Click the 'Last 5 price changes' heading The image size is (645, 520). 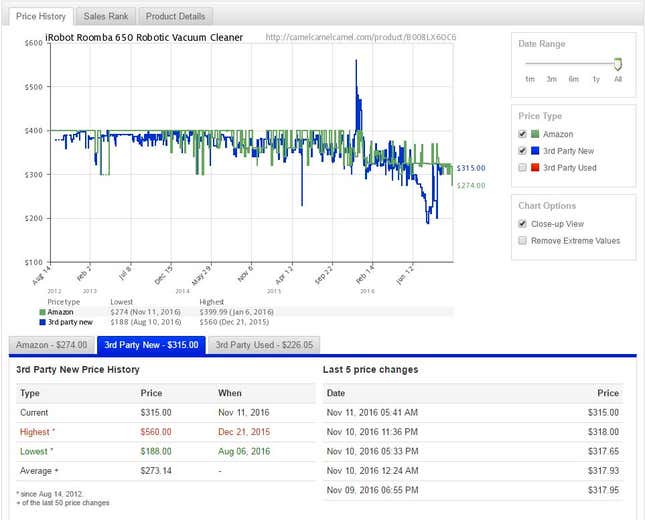[371, 369]
